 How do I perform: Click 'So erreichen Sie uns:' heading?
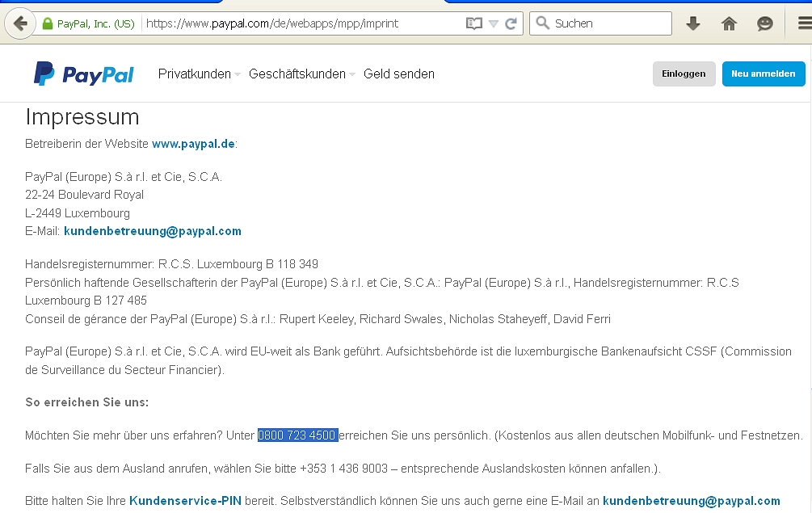[87, 402]
